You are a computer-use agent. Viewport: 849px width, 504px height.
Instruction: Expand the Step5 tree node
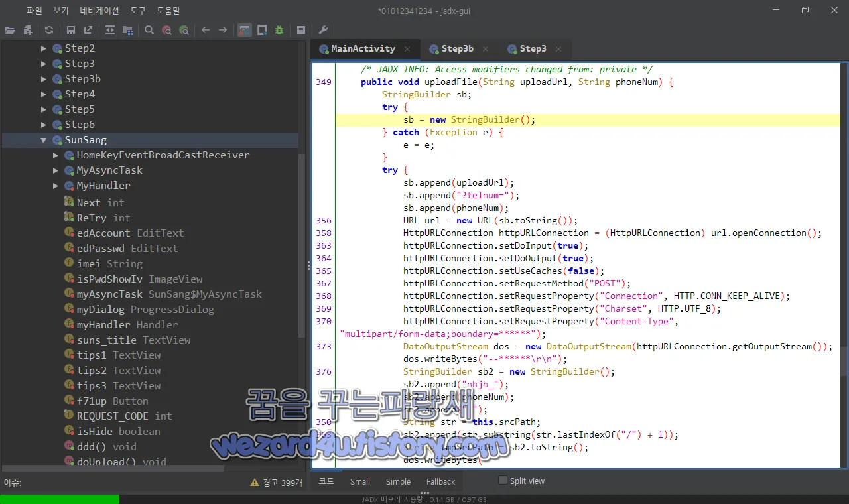(44, 109)
